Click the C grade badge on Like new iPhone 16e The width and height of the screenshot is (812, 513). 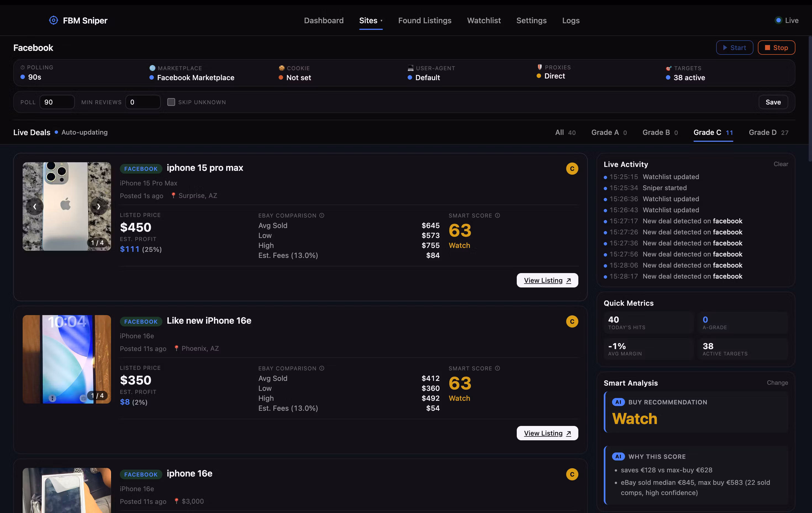(x=572, y=321)
